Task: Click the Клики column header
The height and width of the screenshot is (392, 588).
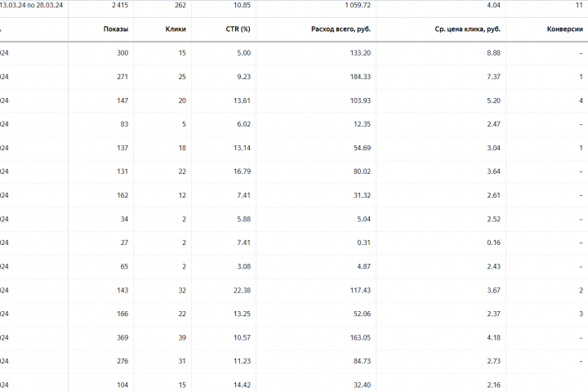Action: pos(176,29)
